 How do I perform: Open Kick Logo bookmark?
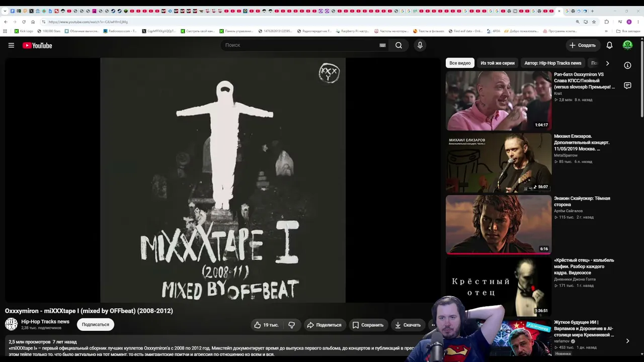[24, 31]
